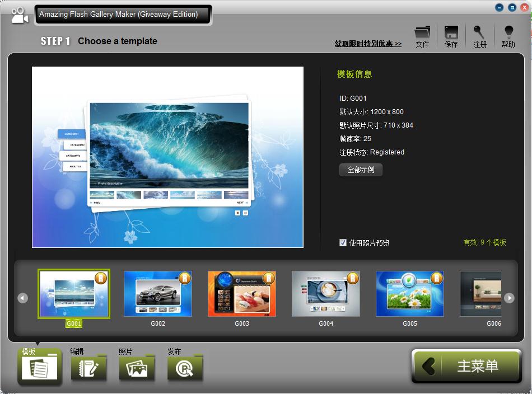Open the 文件 (File) toolbar icon
Image resolution: width=532 pixels, height=394 pixels.
422,36
